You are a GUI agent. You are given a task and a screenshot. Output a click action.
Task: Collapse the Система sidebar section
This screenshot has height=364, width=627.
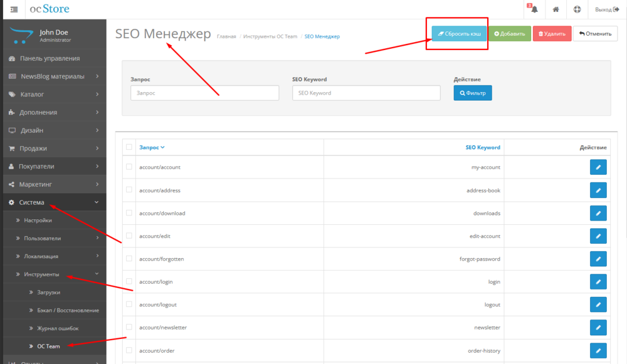coord(53,202)
